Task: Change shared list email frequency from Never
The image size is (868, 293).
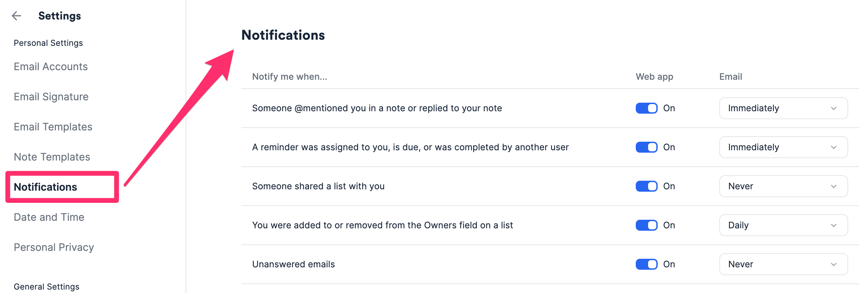Action: point(783,186)
